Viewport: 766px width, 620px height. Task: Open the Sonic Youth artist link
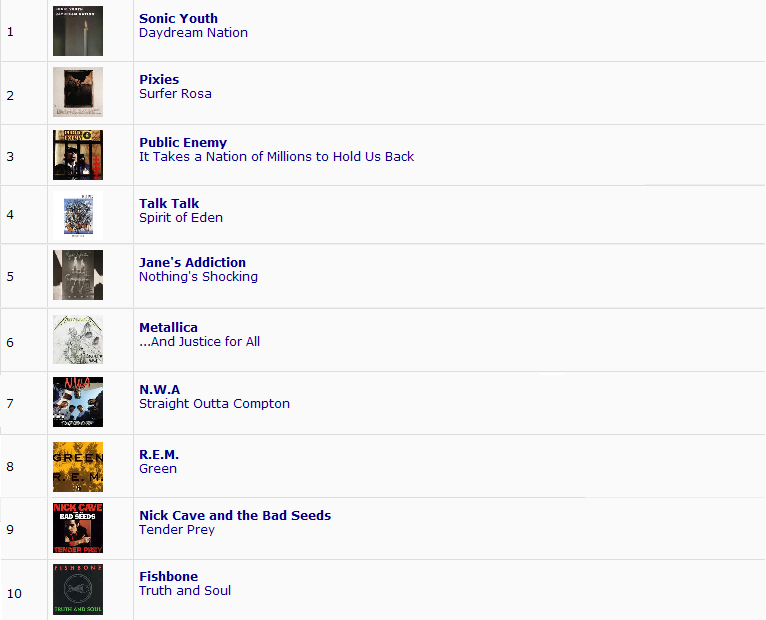[x=178, y=18]
